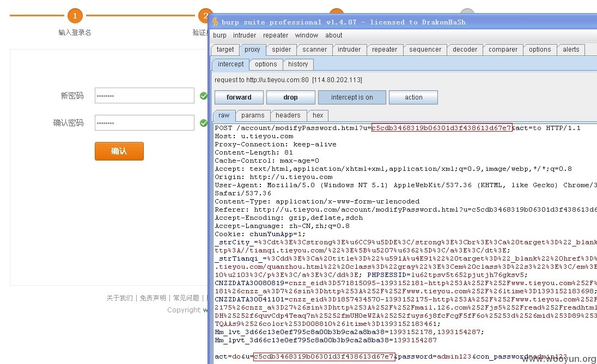Click the 'Cache-Control: max-age=0' line
Screen dimensions: 597x364
(267, 161)
